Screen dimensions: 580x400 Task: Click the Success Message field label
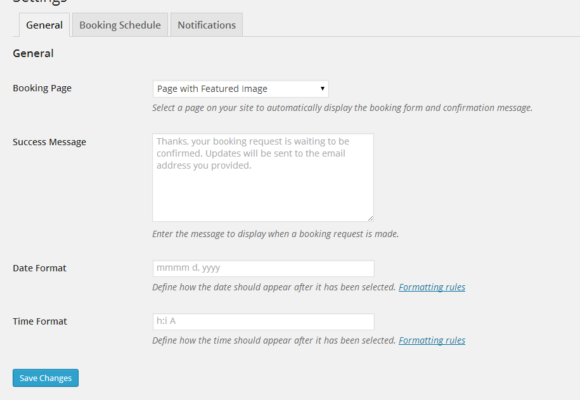click(x=49, y=142)
